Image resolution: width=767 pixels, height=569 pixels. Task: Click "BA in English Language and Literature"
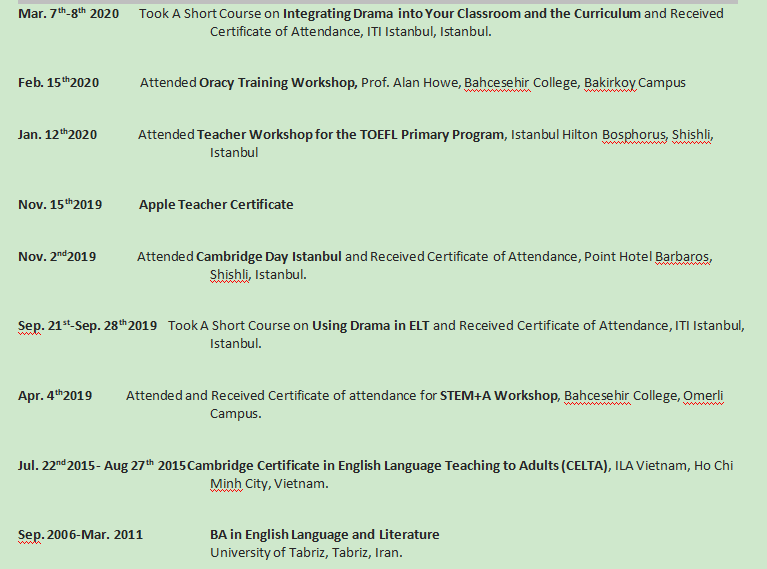pyautogui.click(x=324, y=535)
